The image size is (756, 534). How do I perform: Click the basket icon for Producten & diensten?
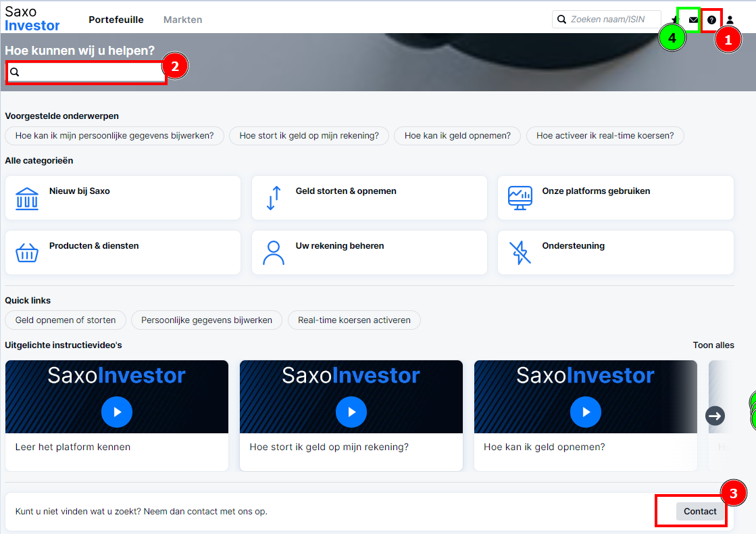click(27, 253)
